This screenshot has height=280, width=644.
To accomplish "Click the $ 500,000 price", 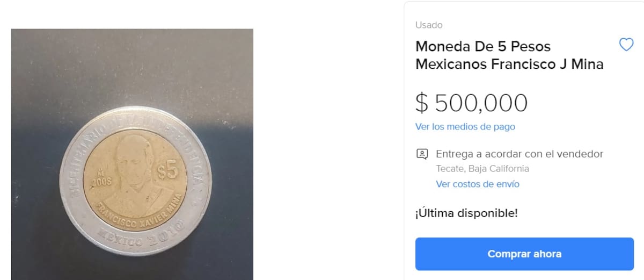I will click(472, 103).
